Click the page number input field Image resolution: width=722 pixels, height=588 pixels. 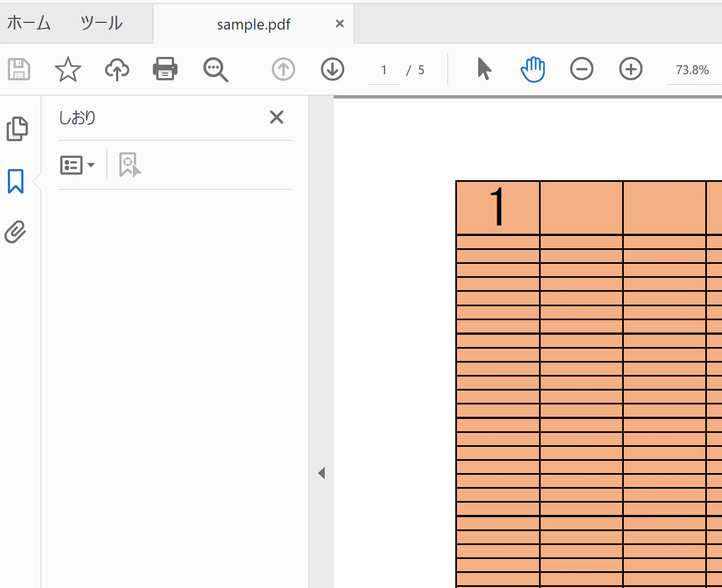click(384, 70)
